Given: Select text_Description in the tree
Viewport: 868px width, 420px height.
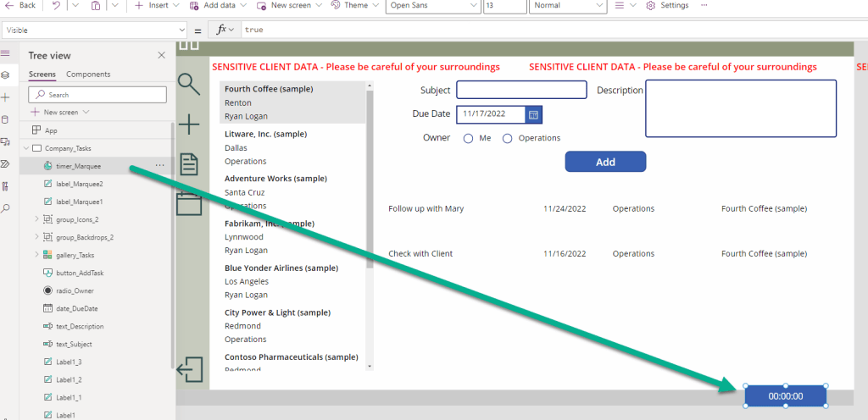Looking at the screenshot, I should 80,326.
